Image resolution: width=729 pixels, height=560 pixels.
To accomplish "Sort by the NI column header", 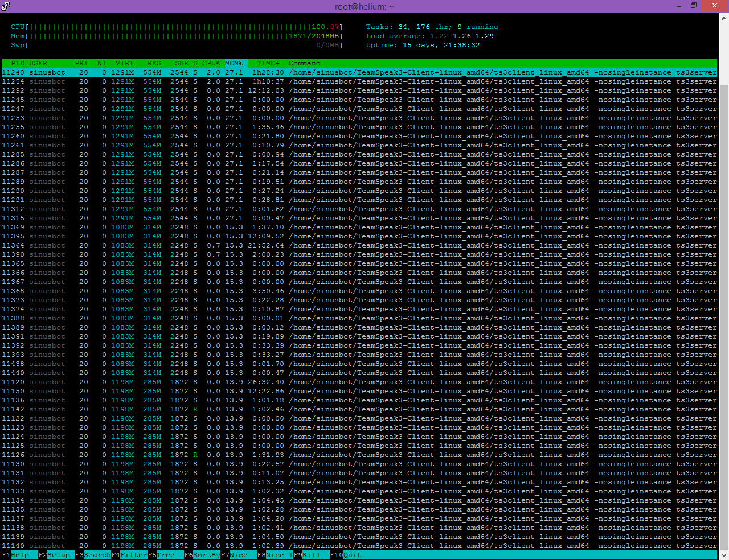I will point(102,63).
